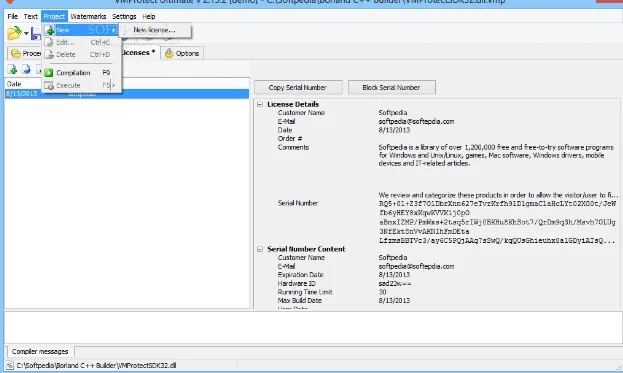Click Edit... entry in Project menu
The width and height of the screenshot is (623, 373).
pyautogui.click(x=81, y=42)
